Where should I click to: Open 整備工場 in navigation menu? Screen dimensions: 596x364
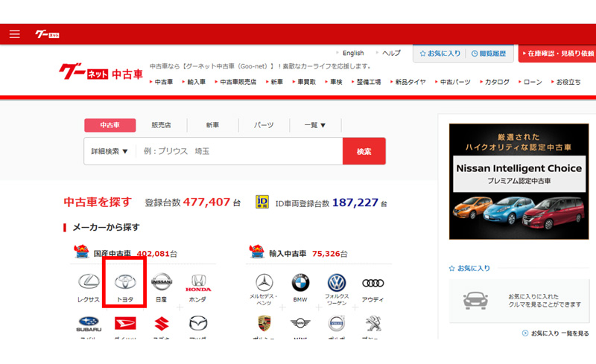point(369,82)
